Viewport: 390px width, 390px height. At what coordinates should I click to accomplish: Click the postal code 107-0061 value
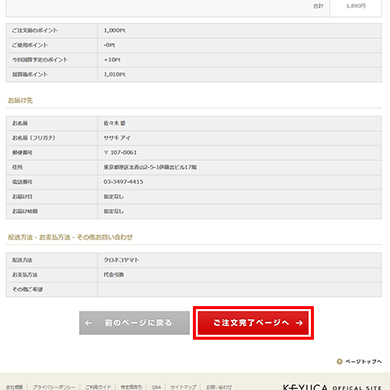click(120, 153)
